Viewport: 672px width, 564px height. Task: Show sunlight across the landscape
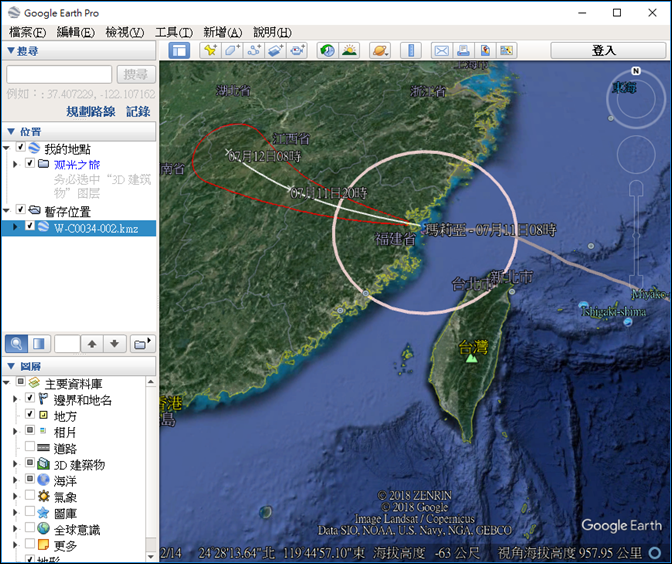[x=349, y=51]
